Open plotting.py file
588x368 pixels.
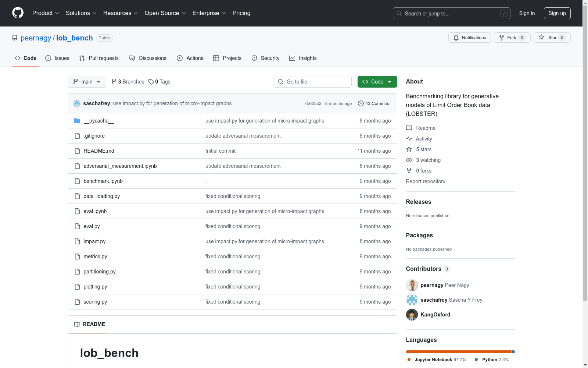95,287
